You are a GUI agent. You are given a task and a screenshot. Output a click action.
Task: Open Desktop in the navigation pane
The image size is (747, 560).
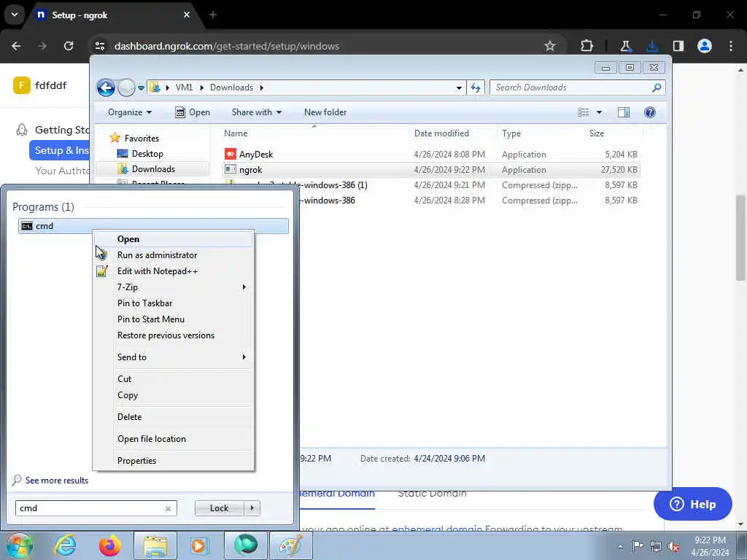147,154
